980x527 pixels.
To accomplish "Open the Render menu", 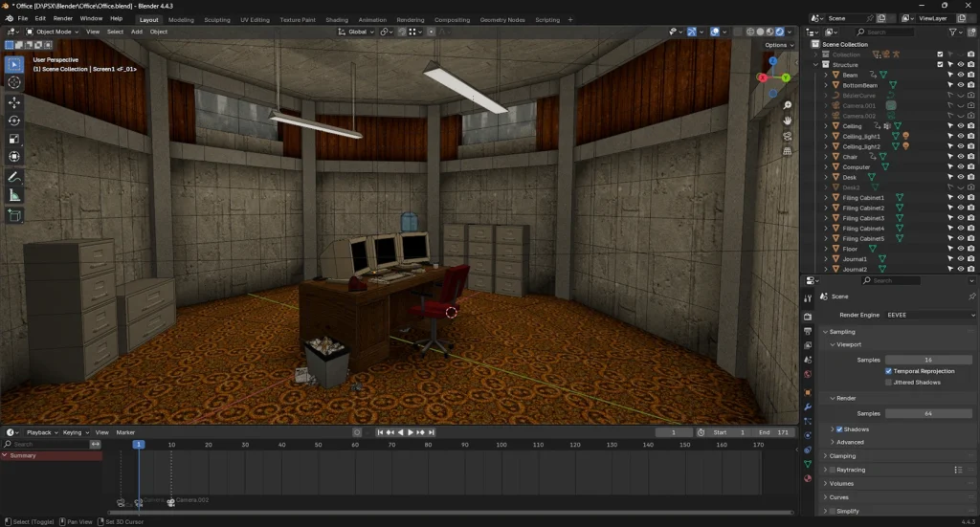I will [x=62, y=19].
